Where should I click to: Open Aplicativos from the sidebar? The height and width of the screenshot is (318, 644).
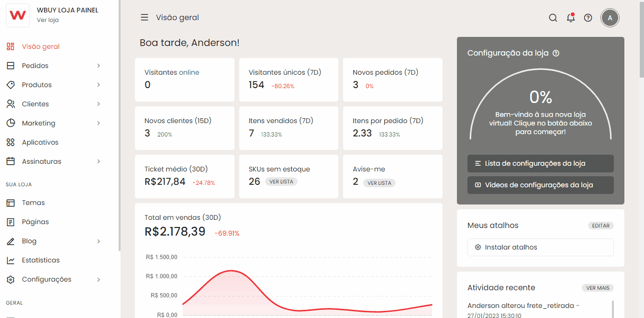[40, 142]
